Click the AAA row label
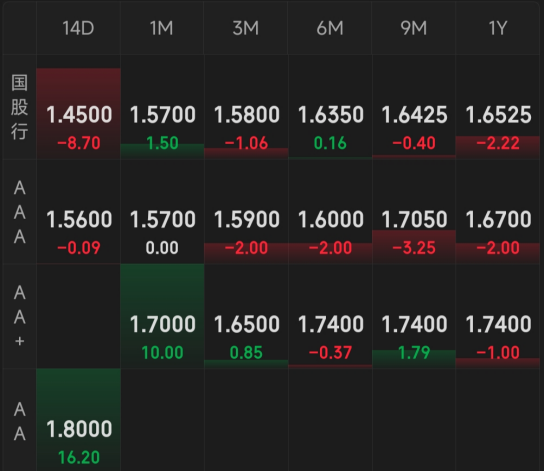This screenshot has height=471, width=545. click(19, 212)
